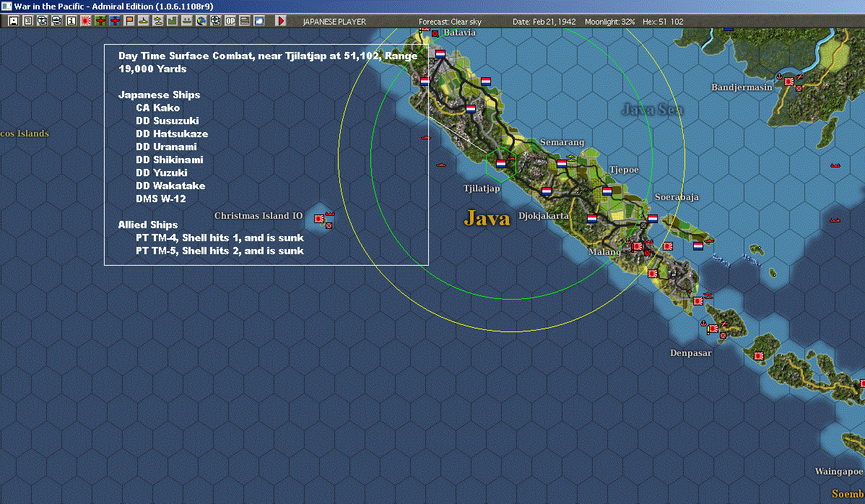Click the green land shape toolbar icon

point(172,21)
